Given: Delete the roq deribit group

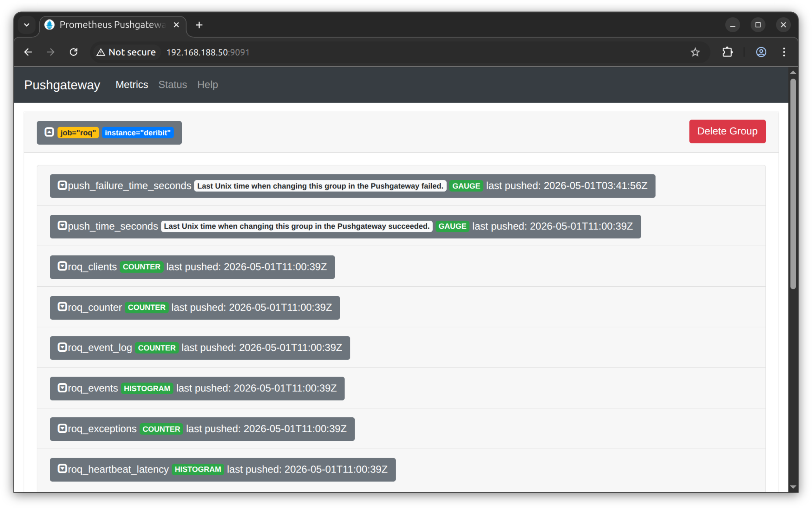Looking at the screenshot, I should pos(727,131).
